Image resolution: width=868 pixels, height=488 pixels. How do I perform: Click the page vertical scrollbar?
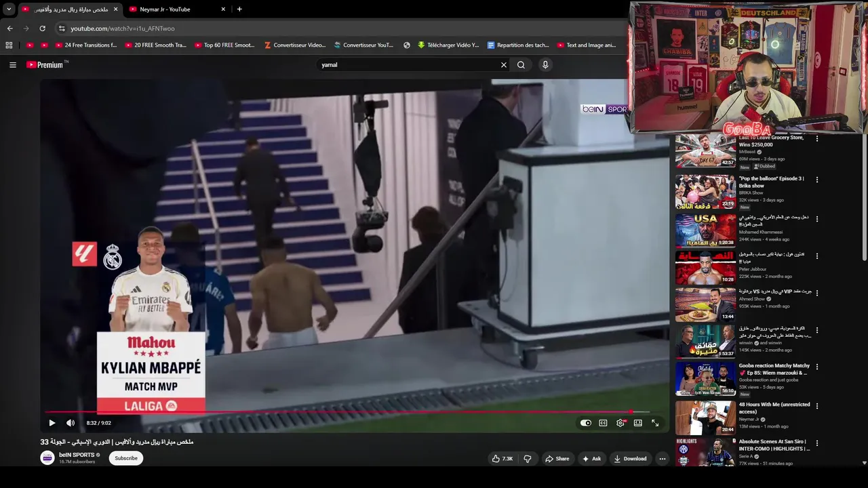pyautogui.click(x=864, y=197)
